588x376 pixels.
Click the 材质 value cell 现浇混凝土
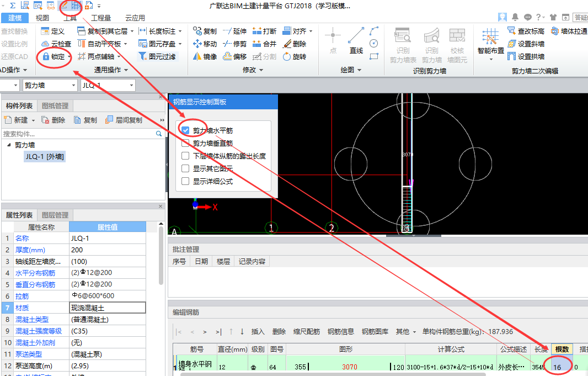pyautogui.click(x=108, y=308)
